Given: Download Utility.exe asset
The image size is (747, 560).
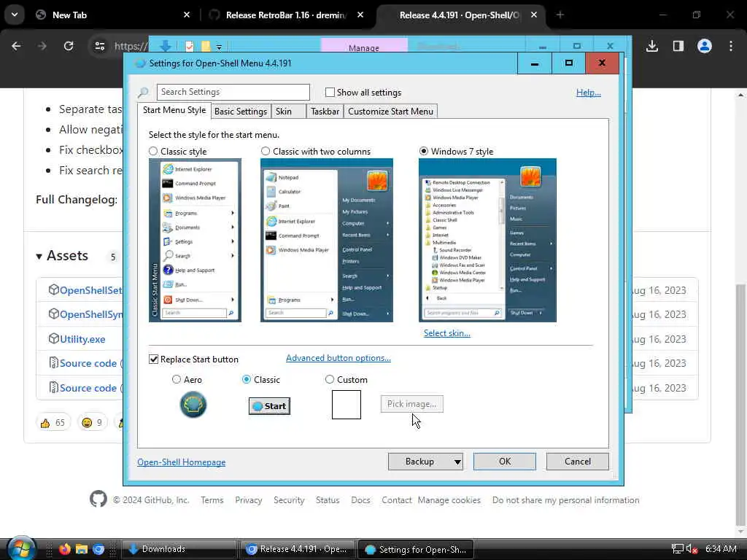Looking at the screenshot, I should [82, 339].
